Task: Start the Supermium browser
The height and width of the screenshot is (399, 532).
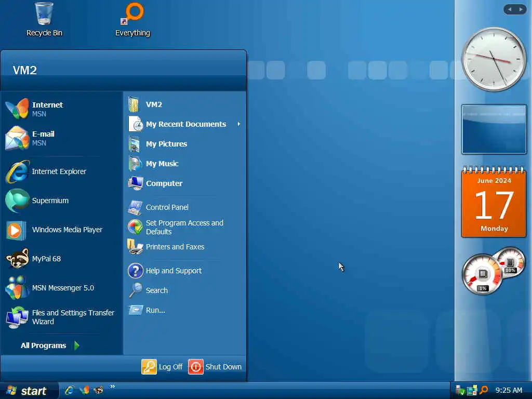Action: pos(62,201)
